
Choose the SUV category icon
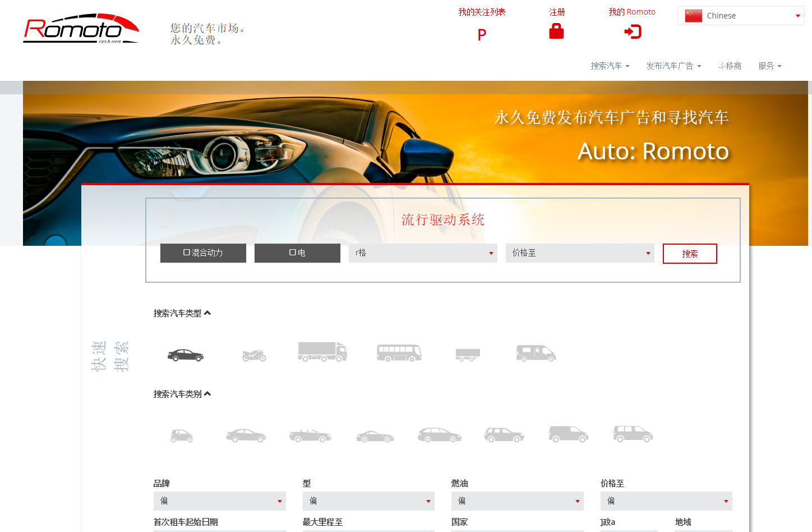(504, 435)
